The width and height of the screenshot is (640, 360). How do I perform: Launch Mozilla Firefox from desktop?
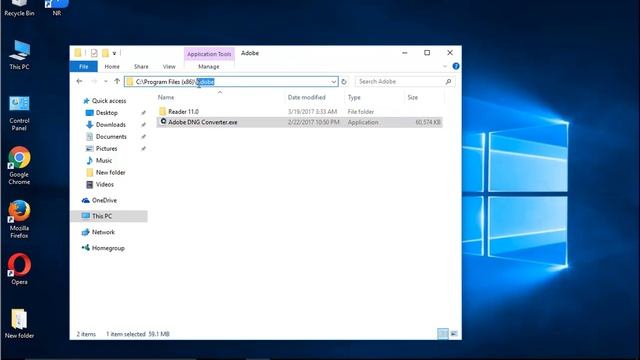(x=19, y=219)
